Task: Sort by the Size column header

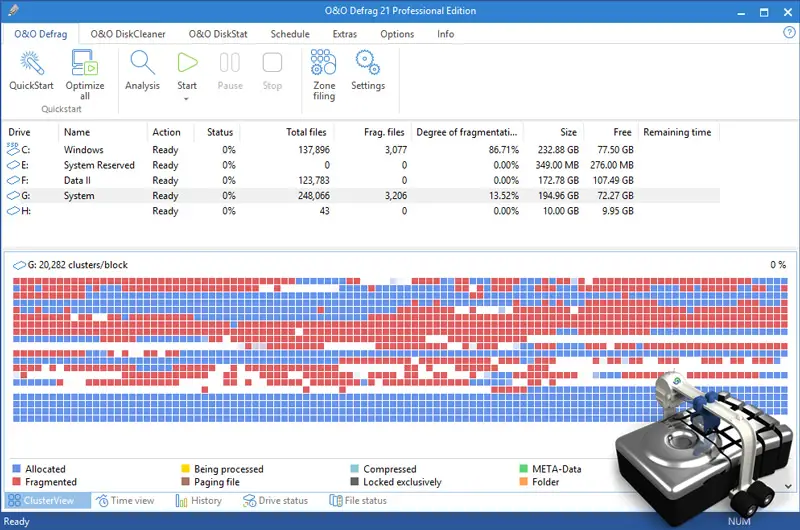Action: [568, 132]
